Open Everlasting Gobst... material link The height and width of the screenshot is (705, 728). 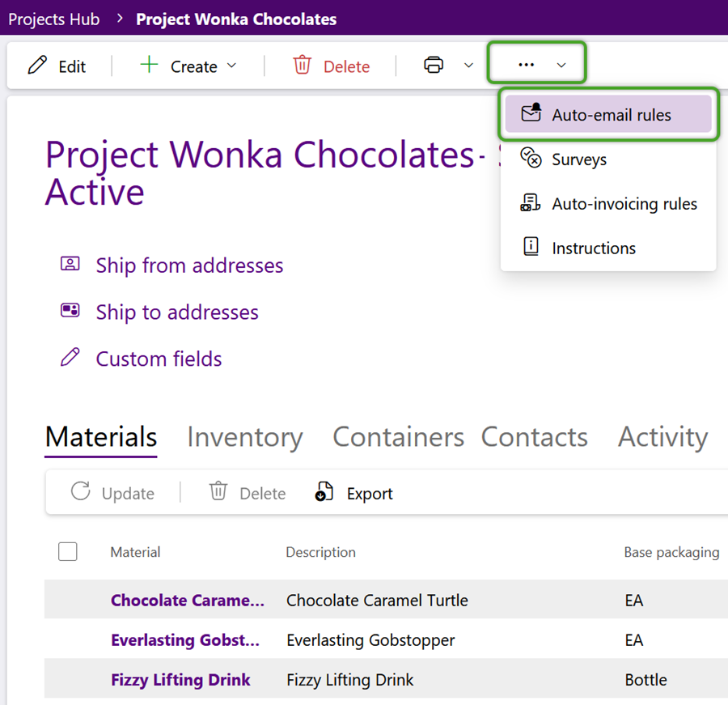pyautogui.click(x=185, y=640)
